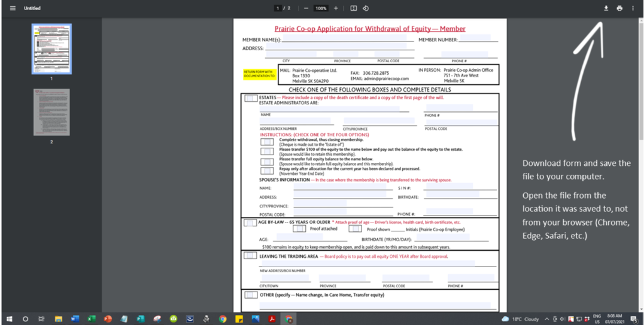This screenshot has height=325, width=644.
Task: Download the PDF form
Action: tap(606, 8)
